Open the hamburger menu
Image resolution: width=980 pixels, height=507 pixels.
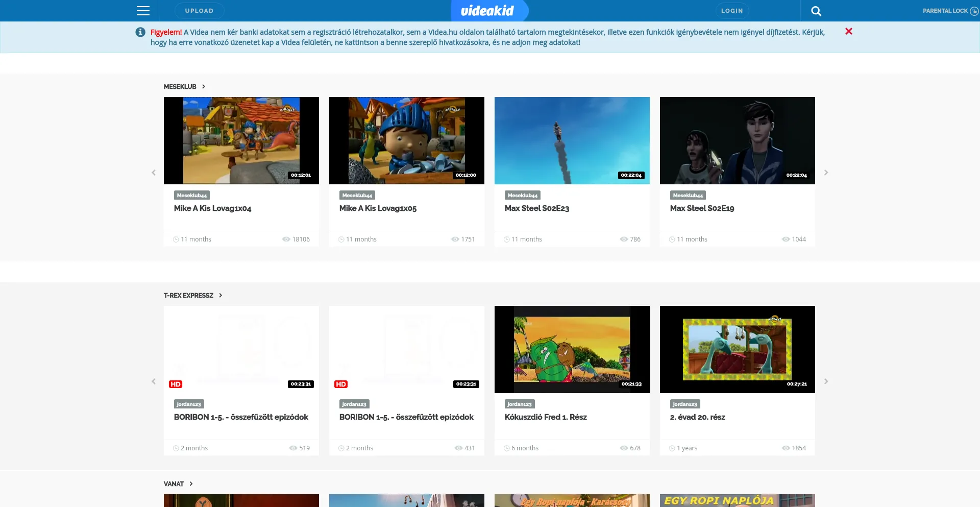(x=143, y=11)
